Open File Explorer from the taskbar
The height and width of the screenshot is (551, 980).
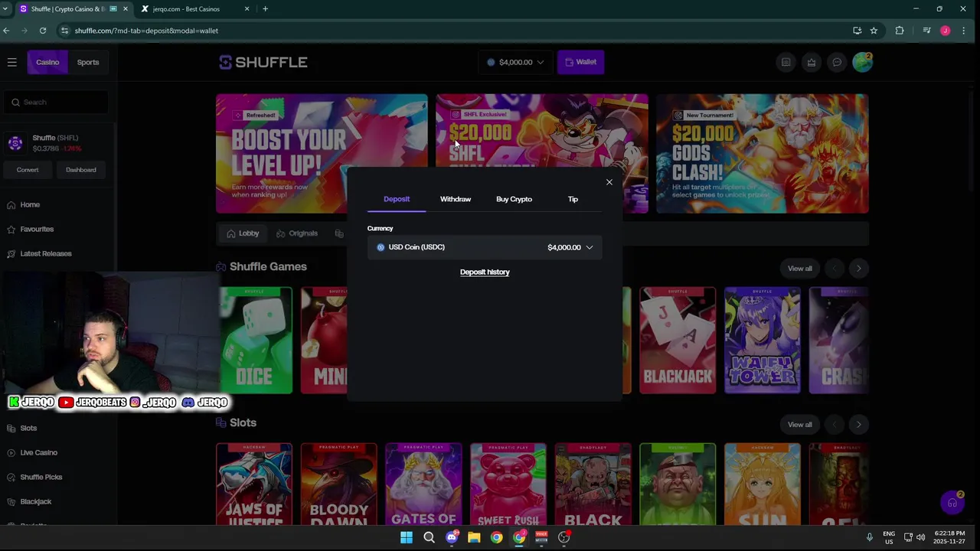coord(474,537)
